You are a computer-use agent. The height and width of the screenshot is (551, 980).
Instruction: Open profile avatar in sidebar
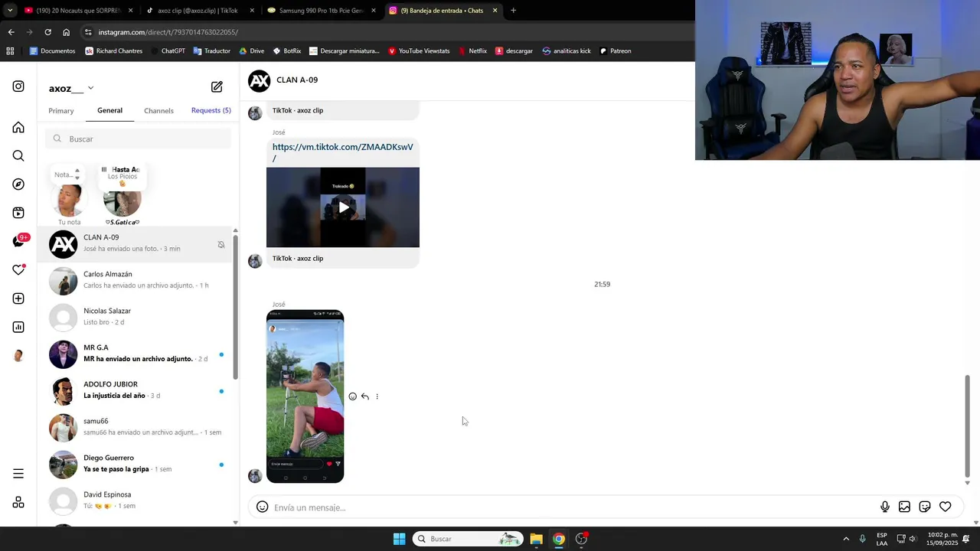18,356
